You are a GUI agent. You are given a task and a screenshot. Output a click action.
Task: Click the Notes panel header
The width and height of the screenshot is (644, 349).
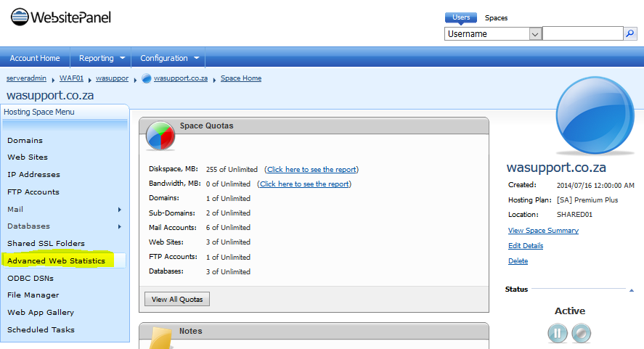[x=314, y=331]
